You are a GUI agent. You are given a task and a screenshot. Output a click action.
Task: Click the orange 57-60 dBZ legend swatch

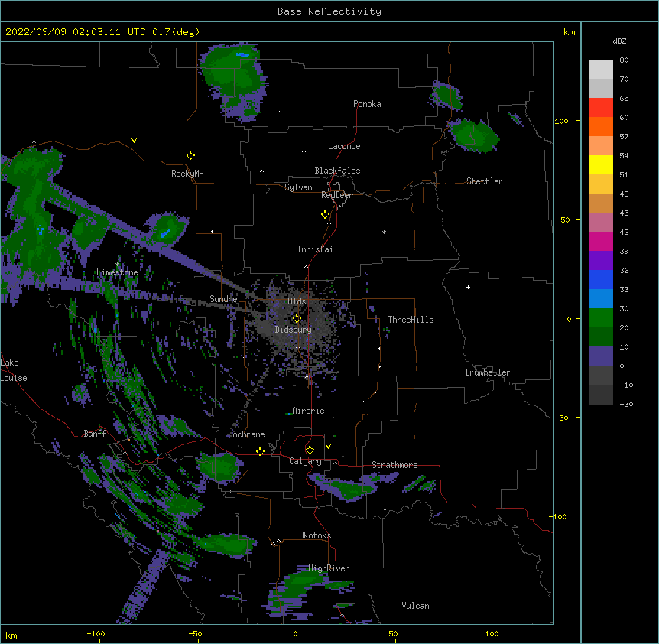[601, 126]
